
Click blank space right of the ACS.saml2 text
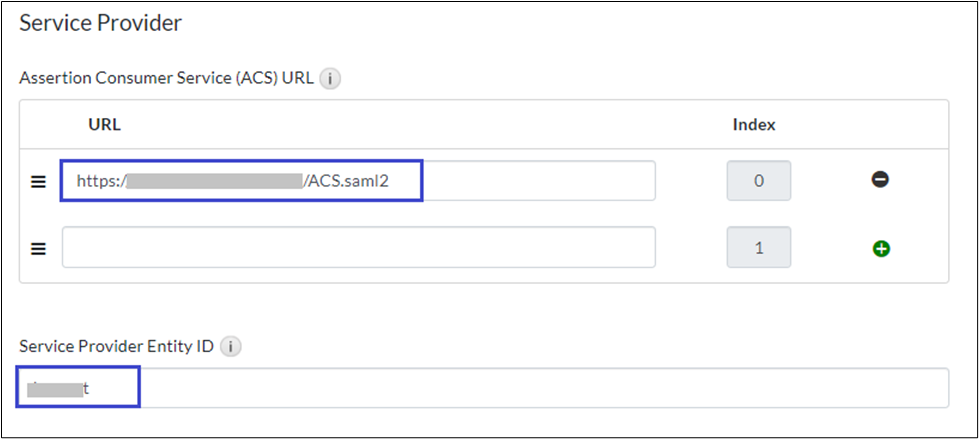click(x=540, y=181)
